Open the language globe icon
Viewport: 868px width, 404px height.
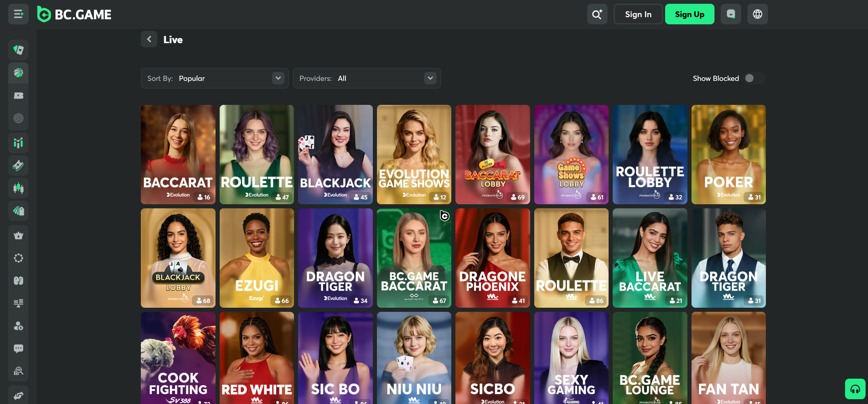pyautogui.click(x=757, y=14)
